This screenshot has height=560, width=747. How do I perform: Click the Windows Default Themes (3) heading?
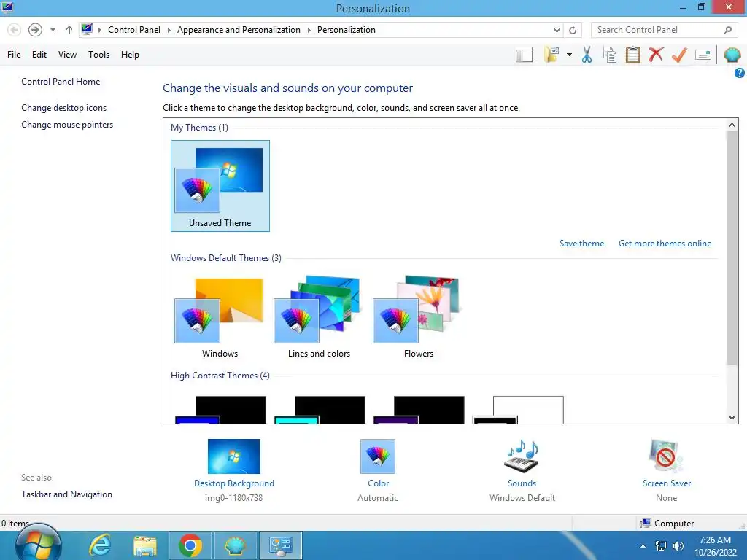click(x=226, y=258)
